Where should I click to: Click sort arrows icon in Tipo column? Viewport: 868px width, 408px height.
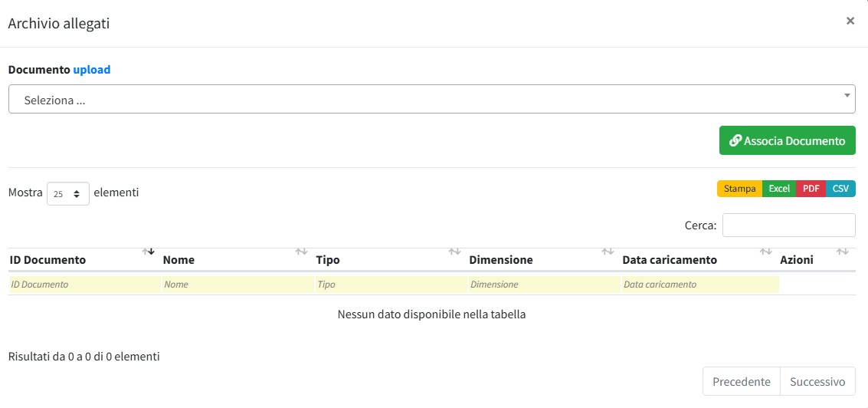[455, 252]
